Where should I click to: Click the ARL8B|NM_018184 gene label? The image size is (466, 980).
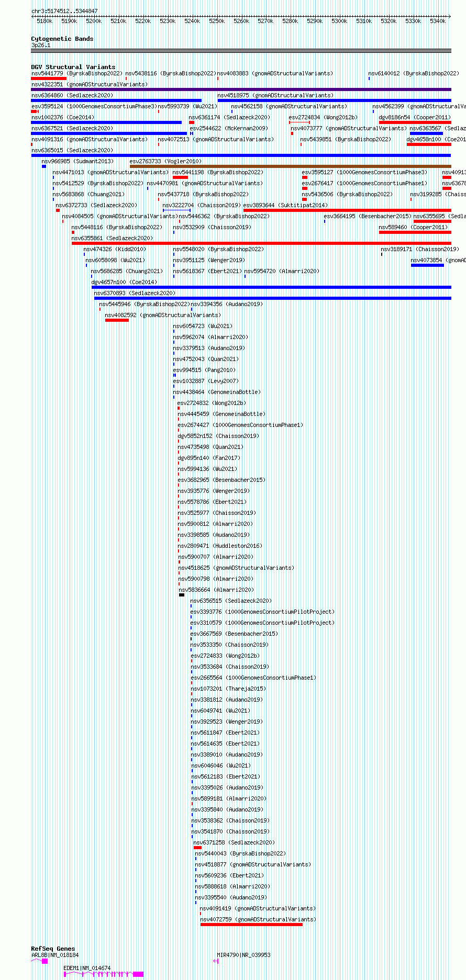coord(55,955)
